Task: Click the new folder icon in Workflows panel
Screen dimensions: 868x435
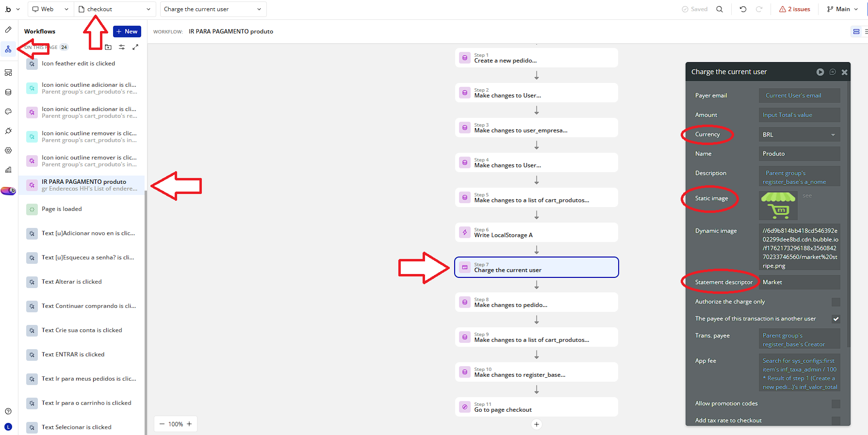Action: point(108,47)
